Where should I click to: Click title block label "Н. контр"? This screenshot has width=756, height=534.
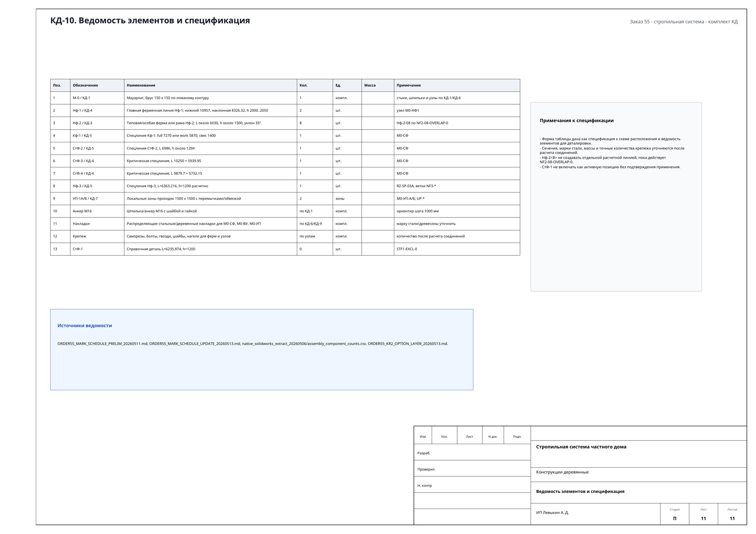click(x=425, y=486)
